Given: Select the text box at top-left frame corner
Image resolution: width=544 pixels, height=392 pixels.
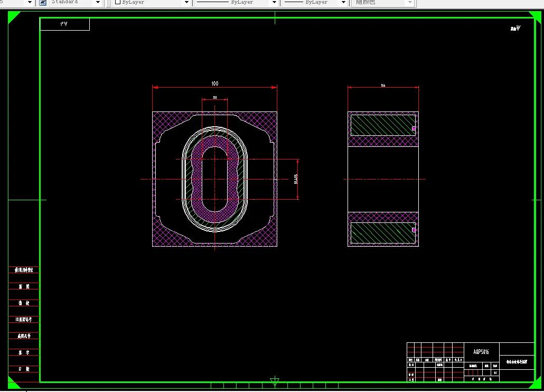Looking at the screenshot, I should point(64,24).
